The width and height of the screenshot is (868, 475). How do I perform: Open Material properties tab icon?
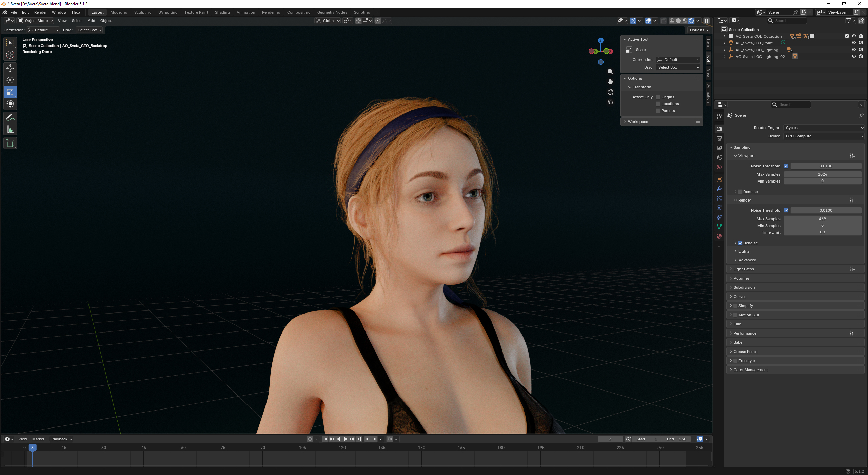coord(719,236)
